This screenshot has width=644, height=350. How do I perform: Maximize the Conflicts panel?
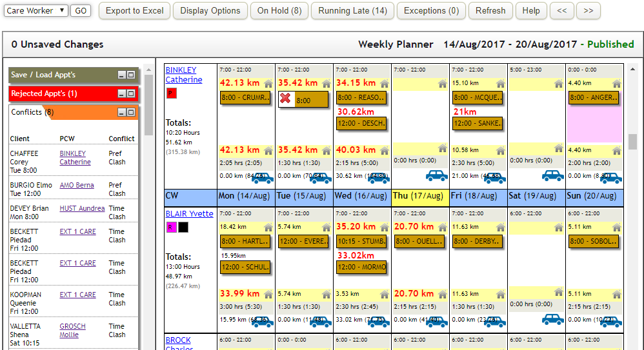(131, 113)
